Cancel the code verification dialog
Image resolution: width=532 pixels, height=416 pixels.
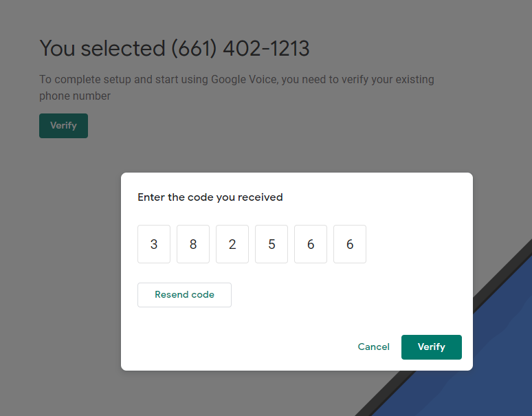click(x=373, y=347)
